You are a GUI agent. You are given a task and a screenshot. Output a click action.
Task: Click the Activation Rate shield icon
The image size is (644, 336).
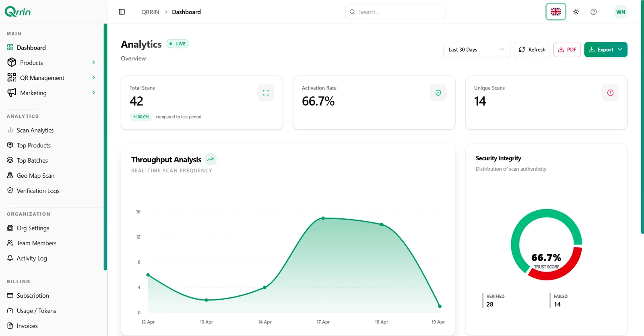tap(438, 93)
